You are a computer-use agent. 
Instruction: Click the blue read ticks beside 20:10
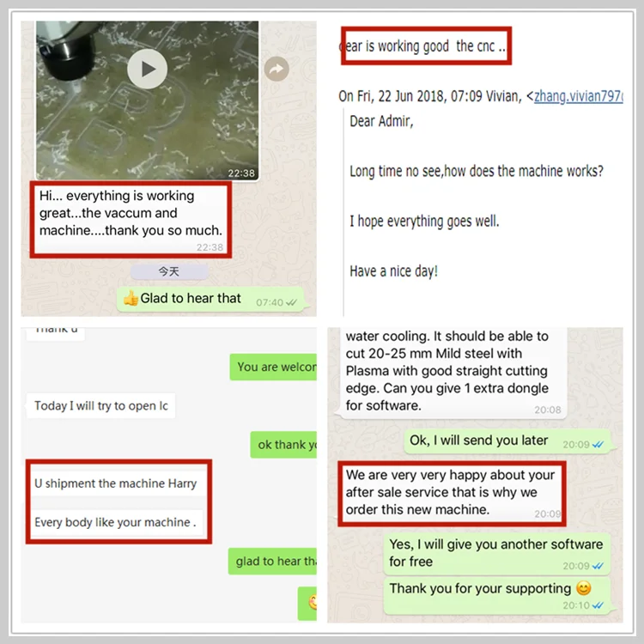(x=598, y=605)
